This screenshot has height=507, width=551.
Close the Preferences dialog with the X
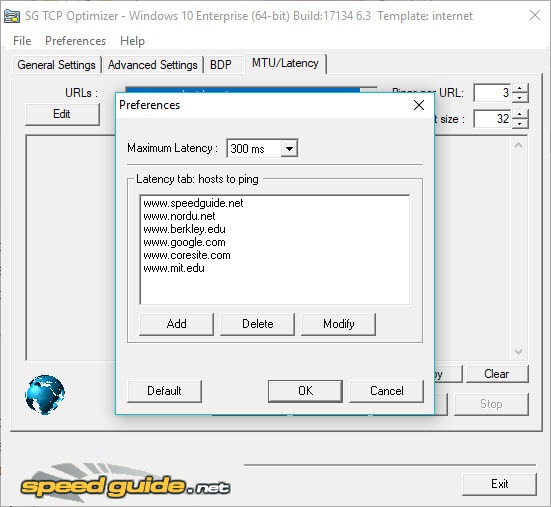tap(419, 105)
